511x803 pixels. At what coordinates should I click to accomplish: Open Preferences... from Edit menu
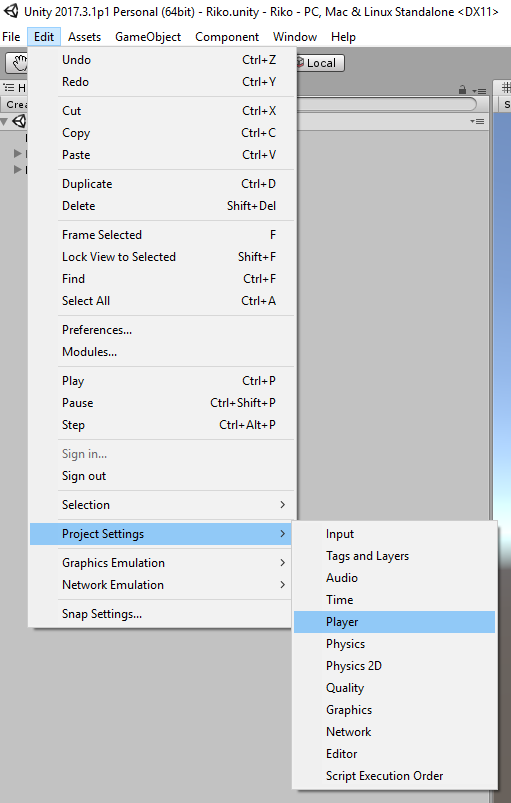[x=162, y=330]
